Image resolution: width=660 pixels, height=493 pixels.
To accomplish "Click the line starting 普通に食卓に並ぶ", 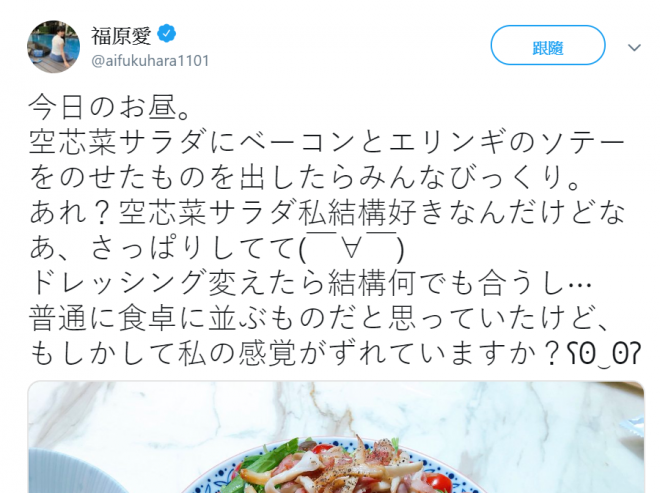I will [319, 319].
